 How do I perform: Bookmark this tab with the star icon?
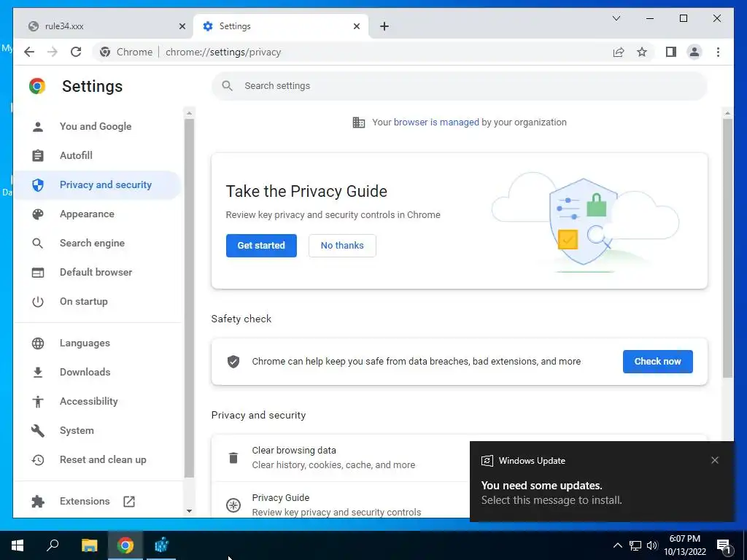tap(642, 52)
